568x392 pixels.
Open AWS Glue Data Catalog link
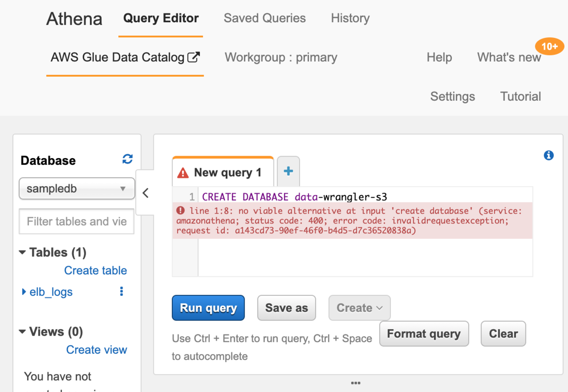coord(125,58)
